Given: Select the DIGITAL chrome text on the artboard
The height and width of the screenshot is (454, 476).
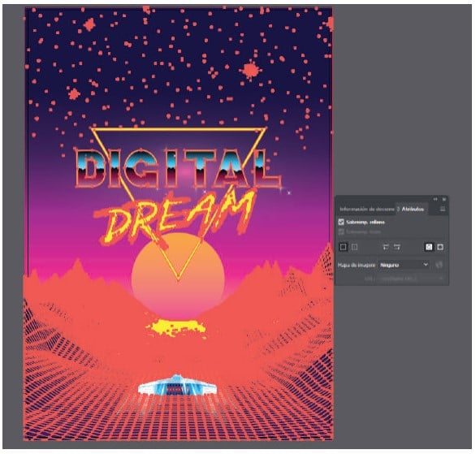Looking at the screenshot, I should [178, 169].
